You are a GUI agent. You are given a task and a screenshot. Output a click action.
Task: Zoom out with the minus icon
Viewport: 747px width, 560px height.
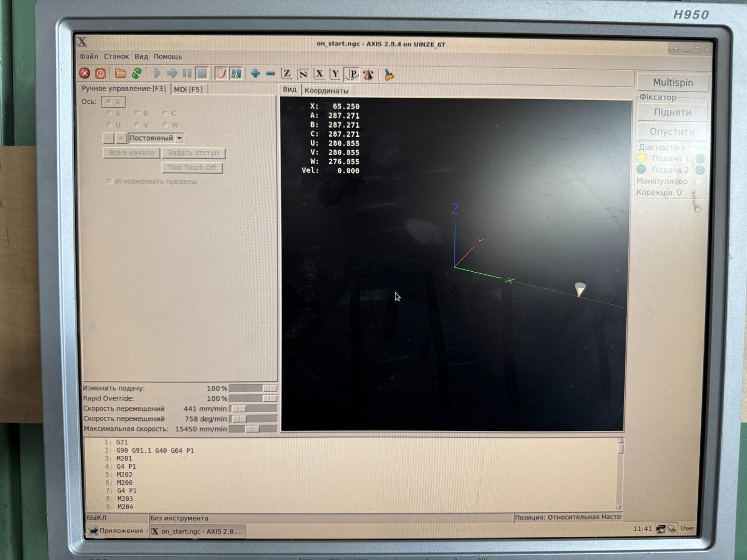(x=271, y=74)
